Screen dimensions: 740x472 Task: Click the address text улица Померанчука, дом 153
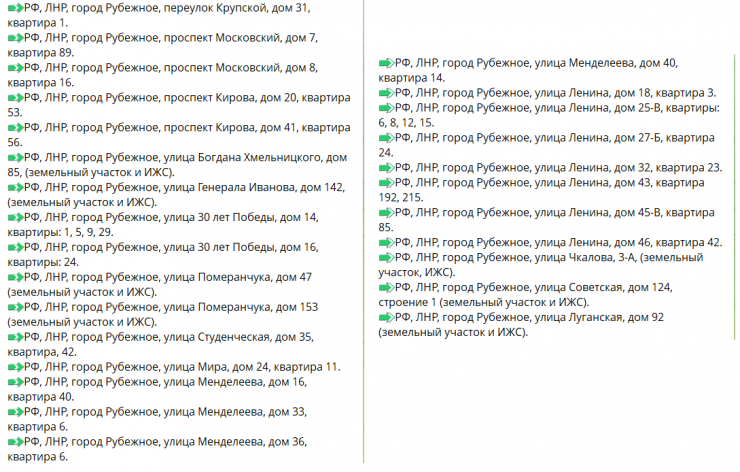(x=240, y=307)
